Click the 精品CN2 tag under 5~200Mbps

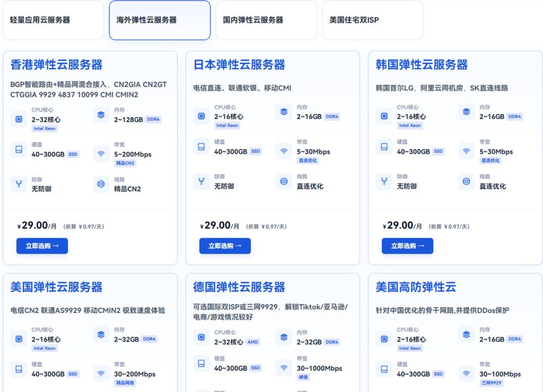pyautogui.click(x=125, y=163)
